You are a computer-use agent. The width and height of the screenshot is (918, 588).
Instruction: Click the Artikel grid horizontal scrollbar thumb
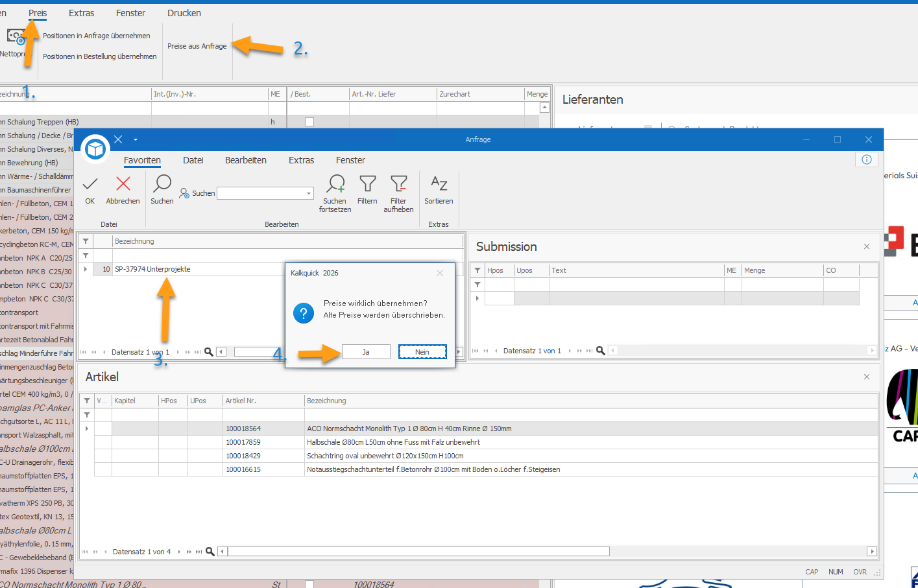point(418,552)
